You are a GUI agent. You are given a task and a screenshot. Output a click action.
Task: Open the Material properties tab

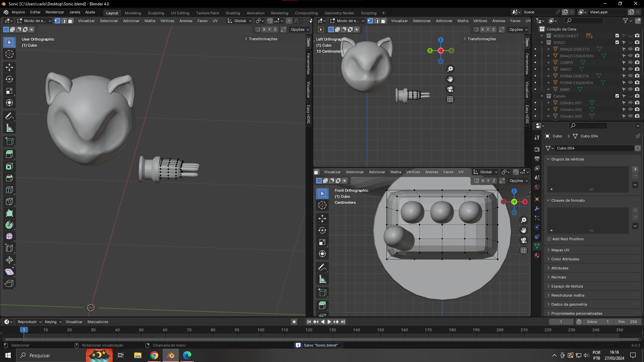pyautogui.click(x=537, y=255)
